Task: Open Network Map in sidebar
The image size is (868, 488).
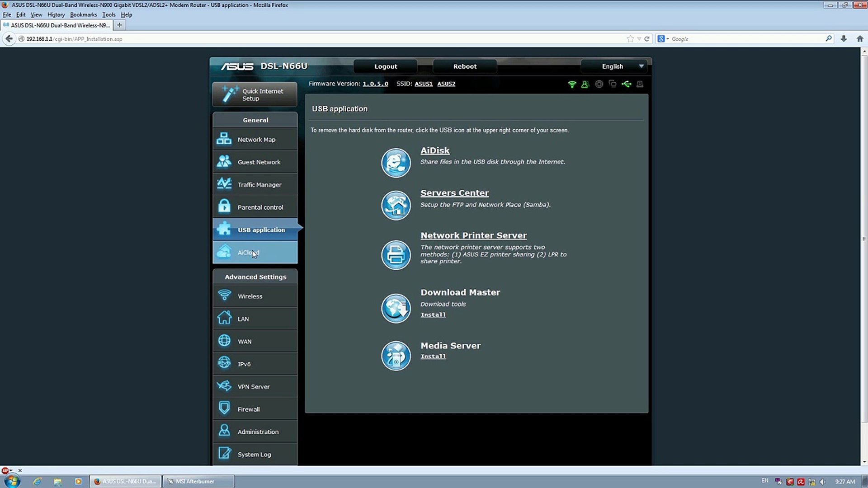Action: [x=255, y=139]
